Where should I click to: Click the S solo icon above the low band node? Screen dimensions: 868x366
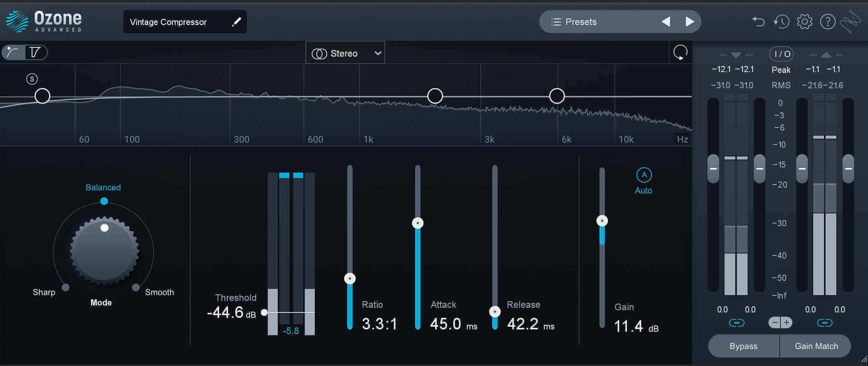coord(32,79)
